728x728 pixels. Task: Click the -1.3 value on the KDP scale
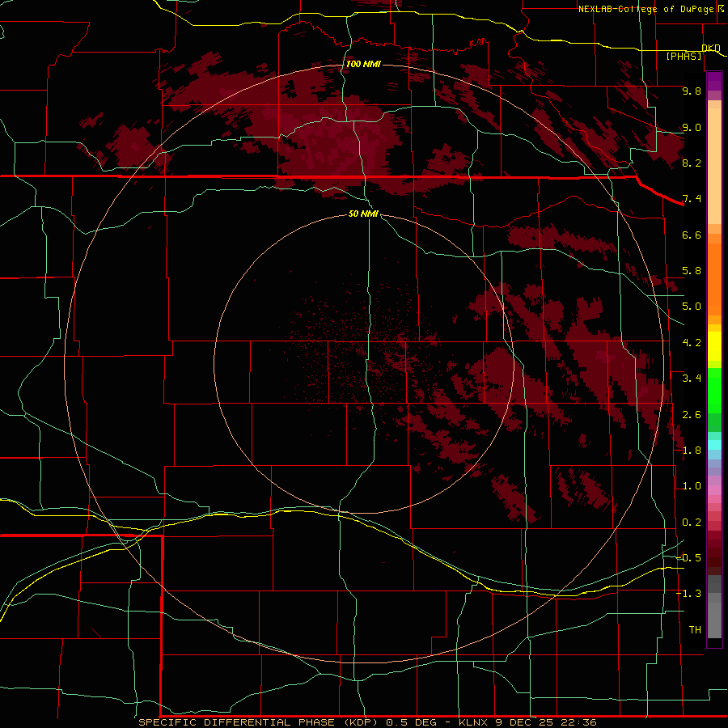688,594
